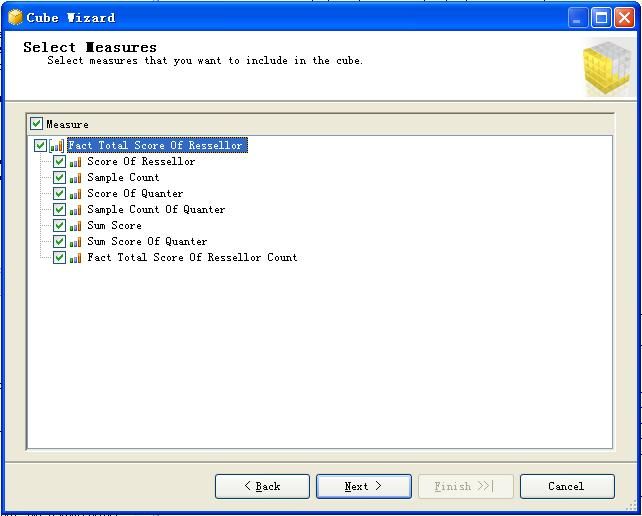
Task: Click the bar chart icon for Score Of Quanter
Action: pos(75,194)
